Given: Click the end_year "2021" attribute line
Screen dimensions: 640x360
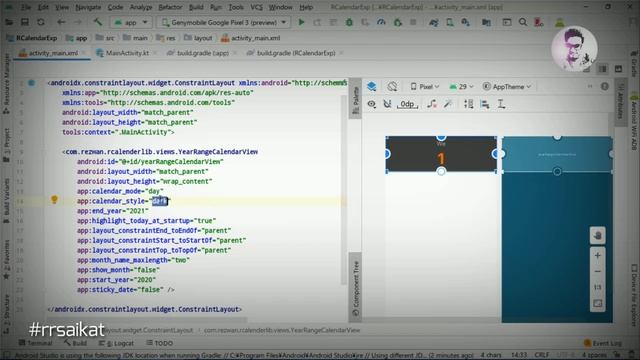Looking at the screenshot, I should 113,211.
